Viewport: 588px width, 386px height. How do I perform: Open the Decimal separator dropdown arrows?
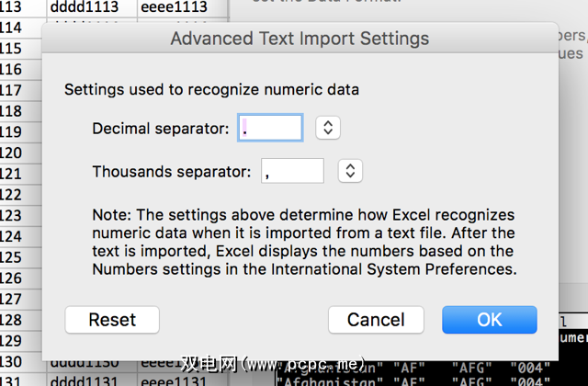(328, 128)
